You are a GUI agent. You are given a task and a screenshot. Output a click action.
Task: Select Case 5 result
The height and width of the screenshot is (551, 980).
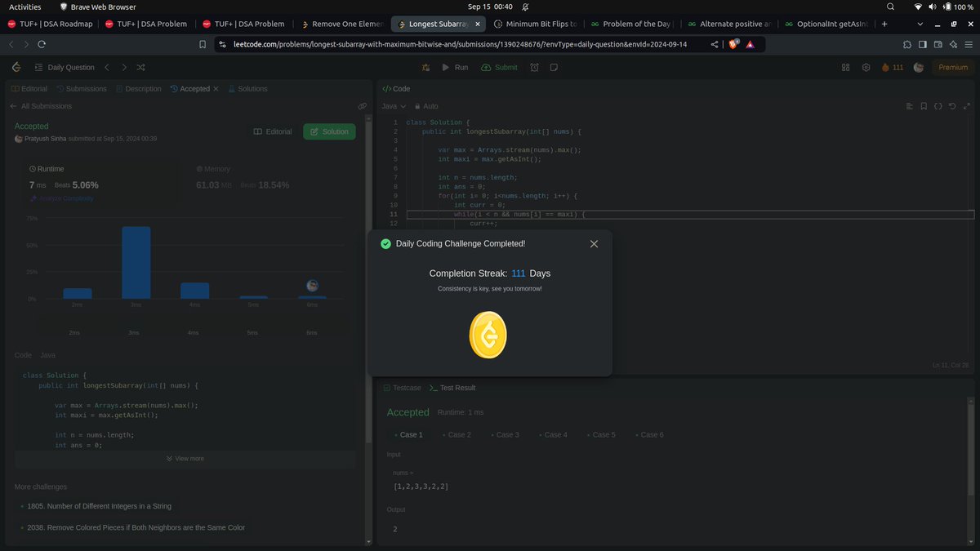(601, 435)
